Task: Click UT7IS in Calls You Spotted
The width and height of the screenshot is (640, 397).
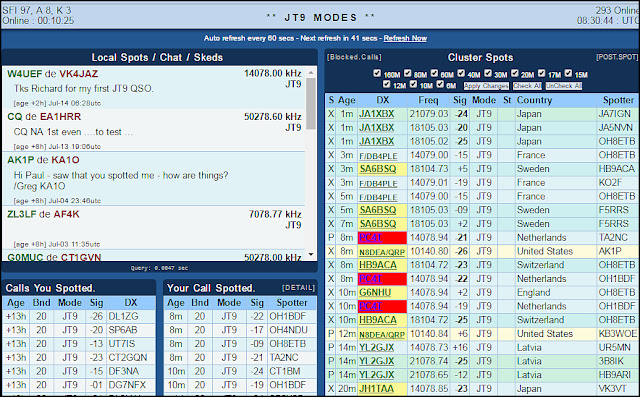Action: point(121,344)
